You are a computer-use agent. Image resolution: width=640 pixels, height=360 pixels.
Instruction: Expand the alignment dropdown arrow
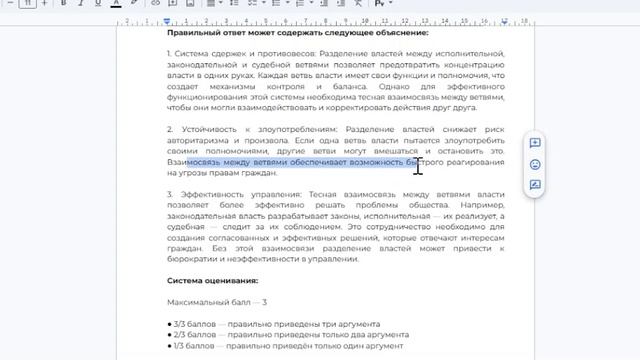coord(221,3)
